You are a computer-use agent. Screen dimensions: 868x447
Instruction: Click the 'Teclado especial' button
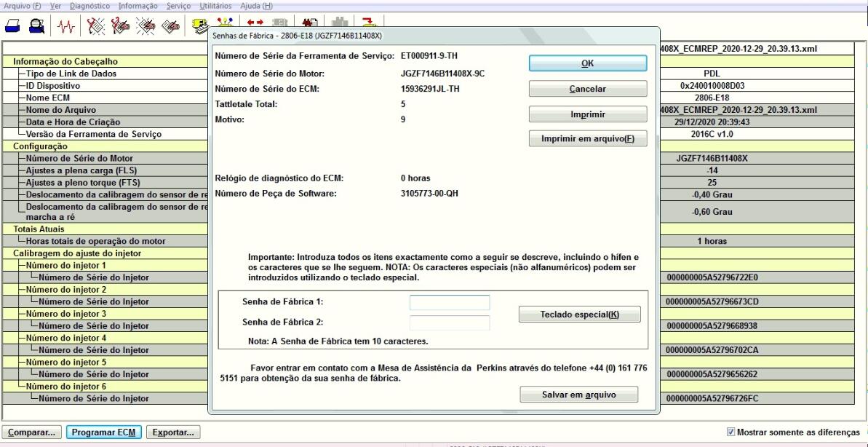tap(579, 314)
